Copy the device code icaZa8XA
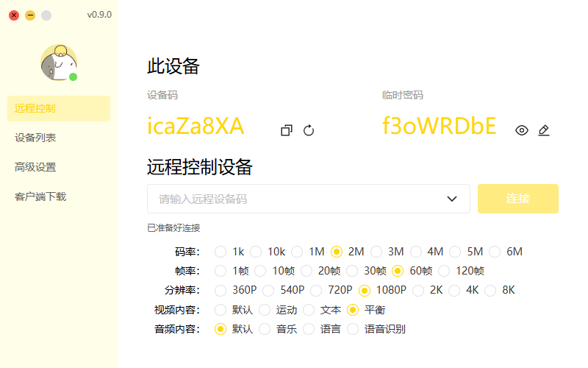Viewport: 588px width, 368px height. [287, 130]
